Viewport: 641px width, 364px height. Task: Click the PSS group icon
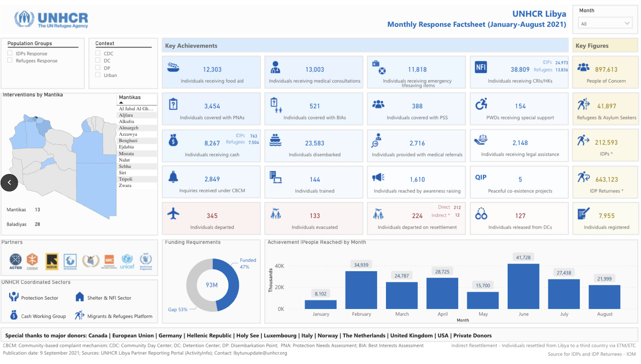click(378, 104)
